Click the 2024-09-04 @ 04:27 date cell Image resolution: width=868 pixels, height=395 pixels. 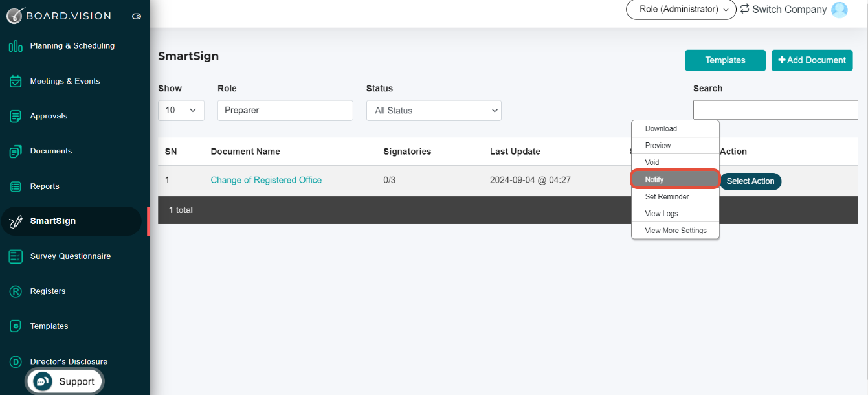[x=530, y=181]
